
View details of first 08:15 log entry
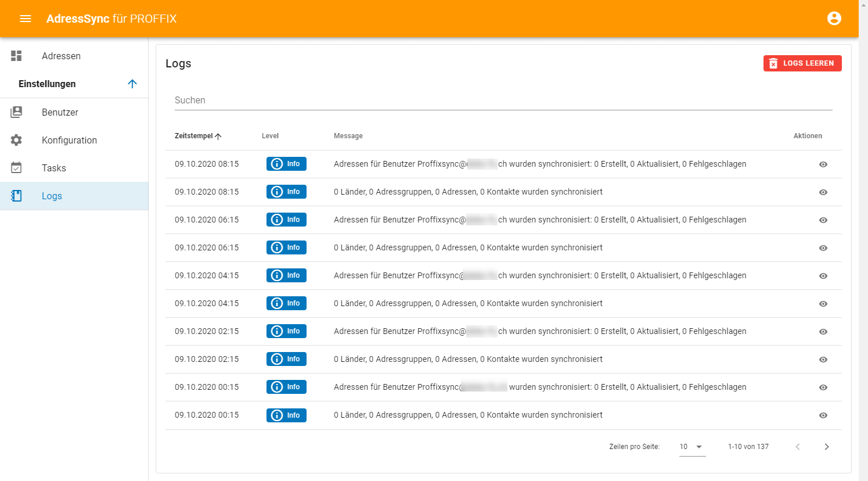click(823, 164)
